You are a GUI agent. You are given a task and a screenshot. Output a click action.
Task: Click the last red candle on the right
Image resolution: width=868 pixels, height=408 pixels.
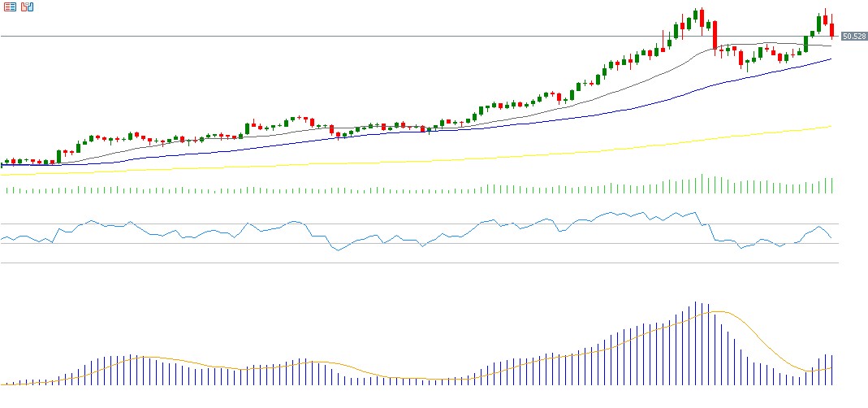(x=832, y=29)
